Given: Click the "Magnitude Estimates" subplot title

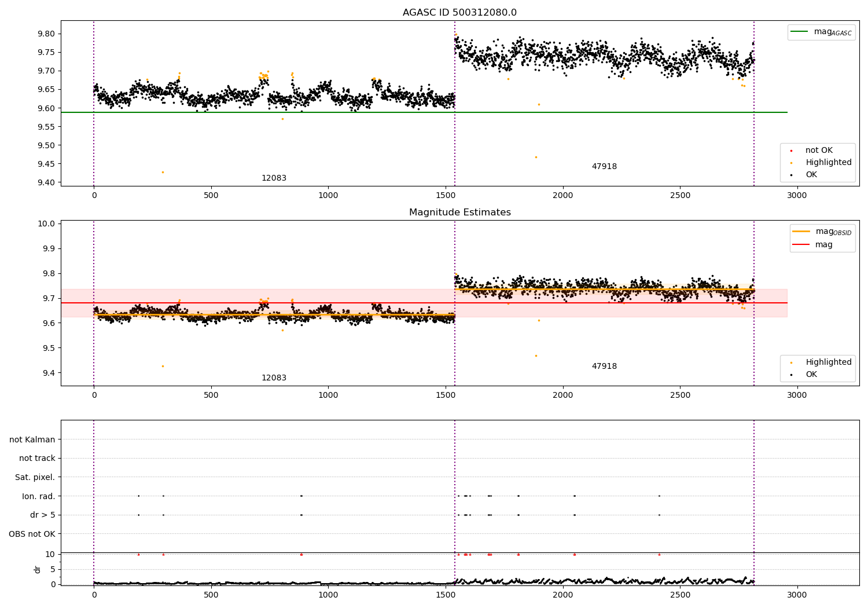Looking at the screenshot, I should [x=459, y=213].
